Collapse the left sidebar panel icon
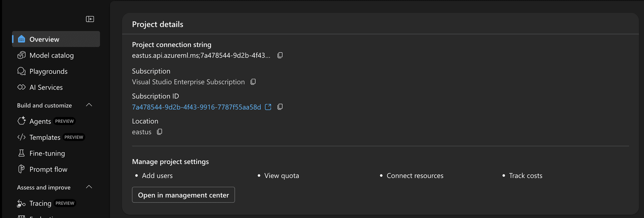 pyautogui.click(x=90, y=19)
